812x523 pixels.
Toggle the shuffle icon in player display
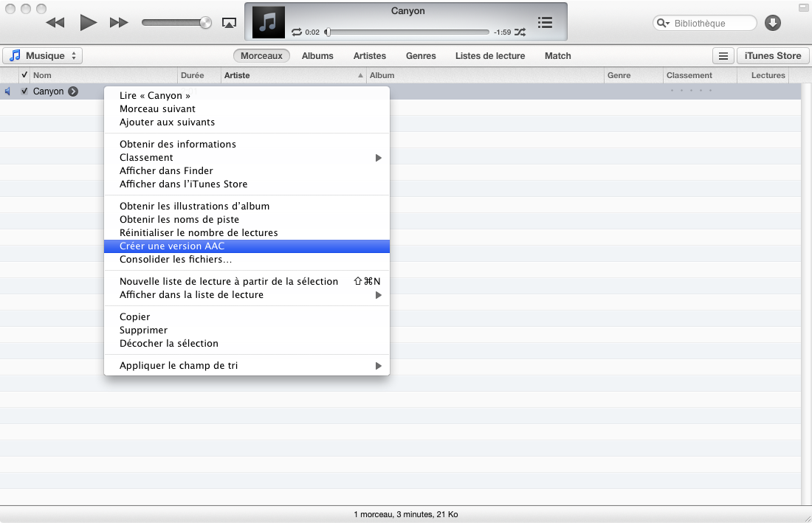click(520, 32)
